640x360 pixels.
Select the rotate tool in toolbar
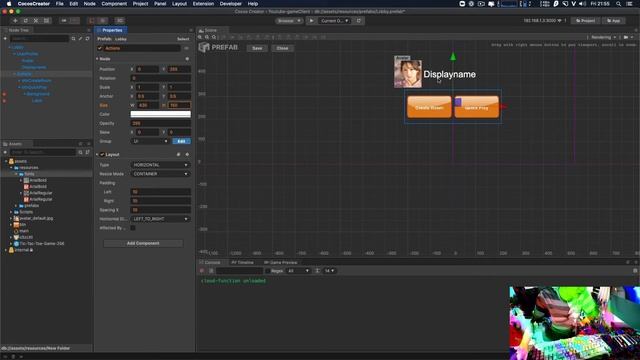pyautogui.click(x=26, y=21)
